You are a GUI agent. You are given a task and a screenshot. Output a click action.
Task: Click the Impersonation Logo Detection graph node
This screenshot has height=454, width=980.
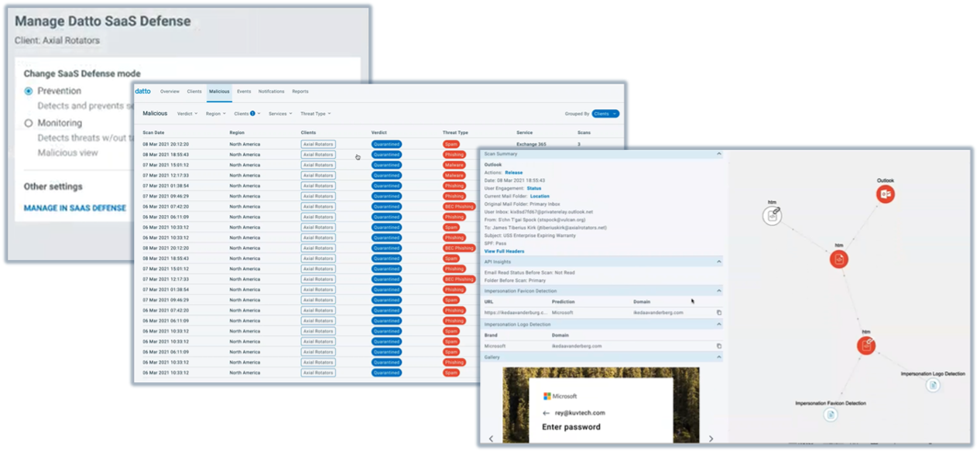pyautogui.click(x=933, y=385)
